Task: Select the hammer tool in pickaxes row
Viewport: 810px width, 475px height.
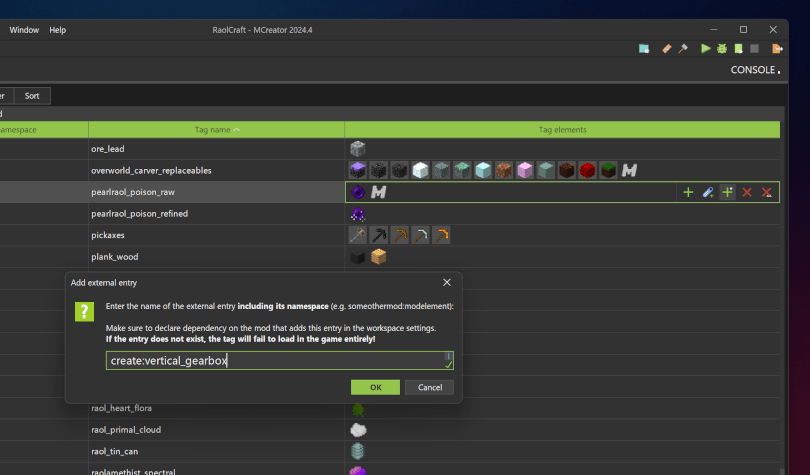Action: tap(357, 235)
